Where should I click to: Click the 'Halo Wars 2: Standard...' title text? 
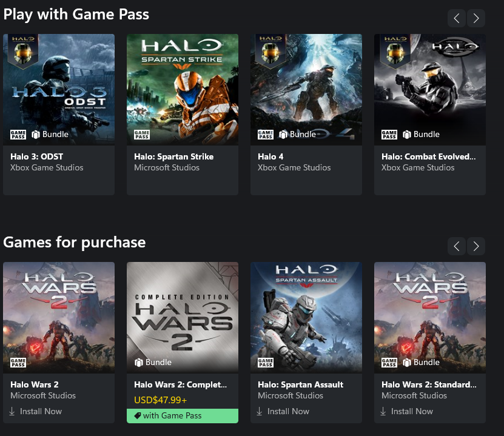[x=429, y=384]
